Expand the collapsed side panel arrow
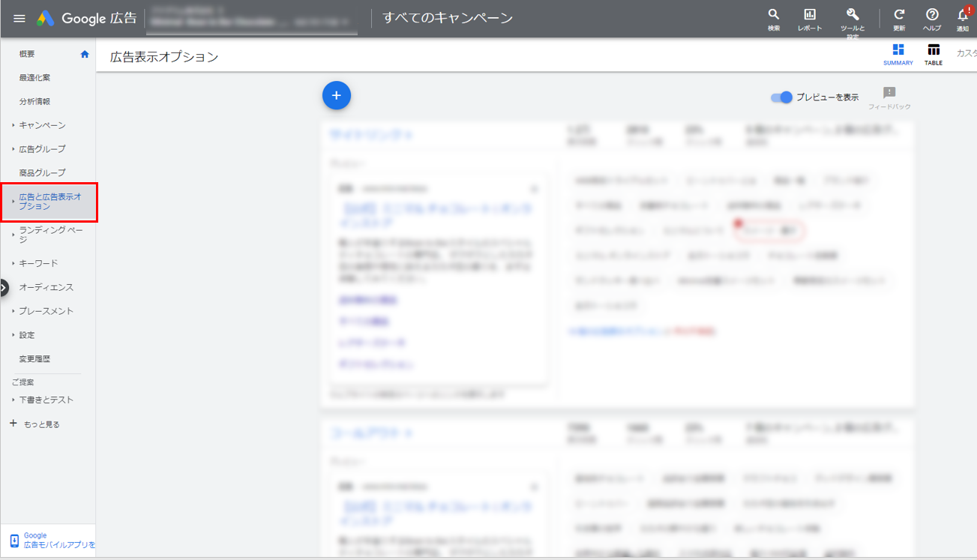The width and height of the screenshot is (977, 560). [4, 287]
